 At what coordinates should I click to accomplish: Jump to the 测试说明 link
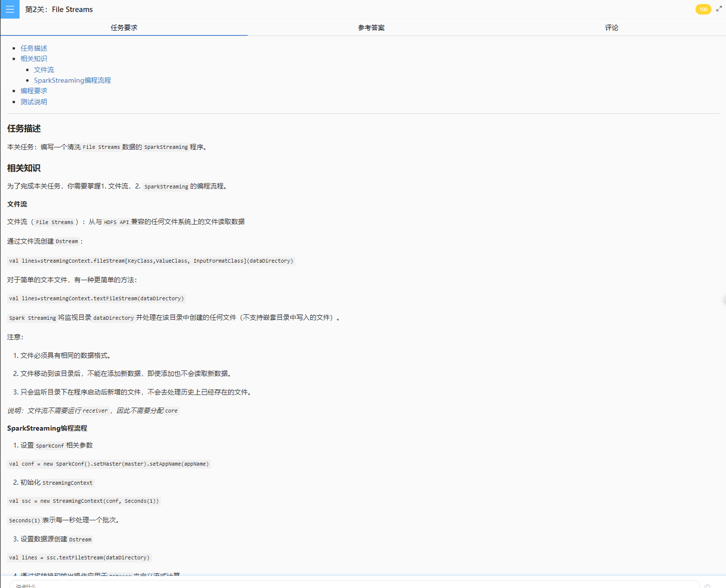coord(34,102)
